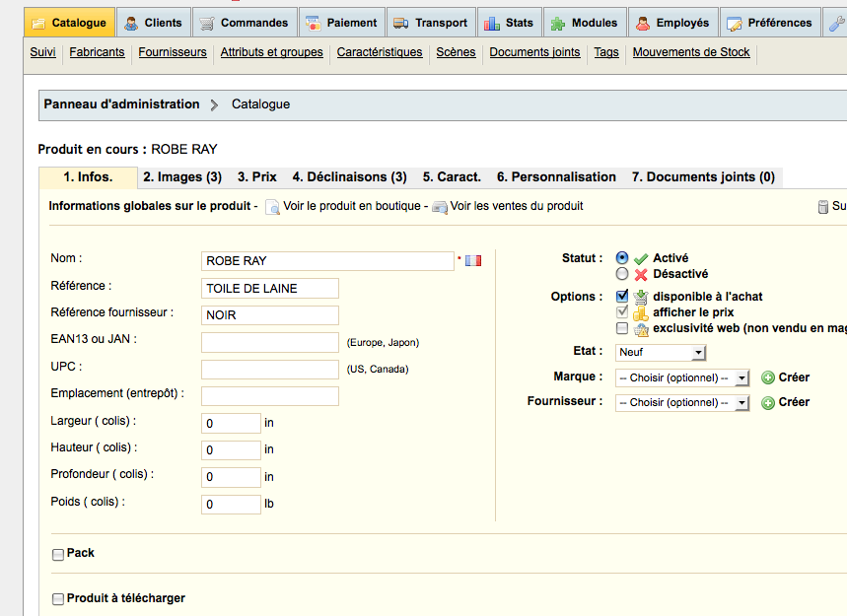Image resolution: width=847 pixels, height=616 pixels.
Task: Toggle disponible à l'achat checkbox
Action: [x=622, y=296]
